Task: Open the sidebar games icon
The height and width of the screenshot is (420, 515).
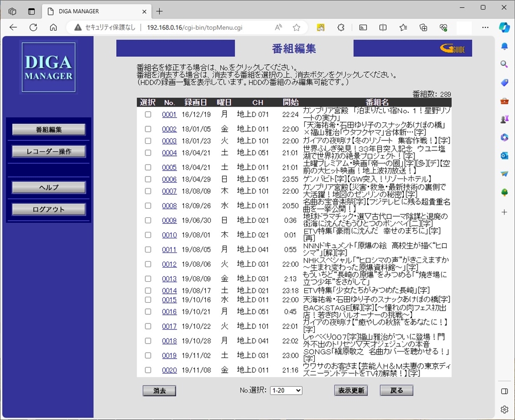Action: click(x=504, y=119)
